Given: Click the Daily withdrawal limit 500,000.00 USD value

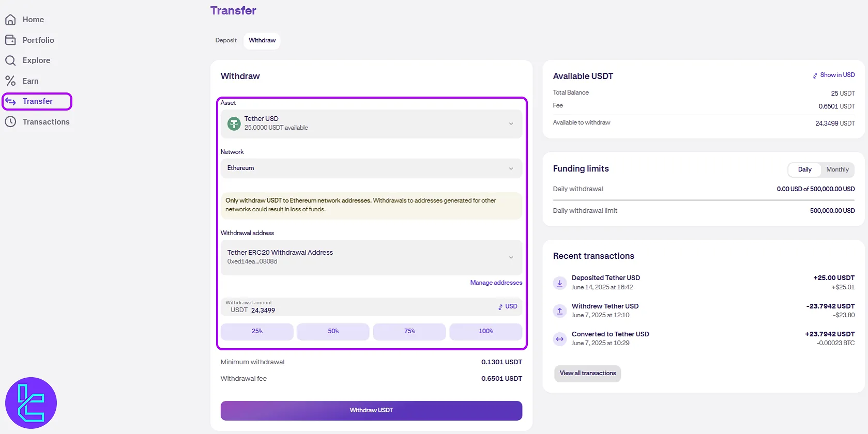Looking at the screenshot, I should [x=832, y=211].
